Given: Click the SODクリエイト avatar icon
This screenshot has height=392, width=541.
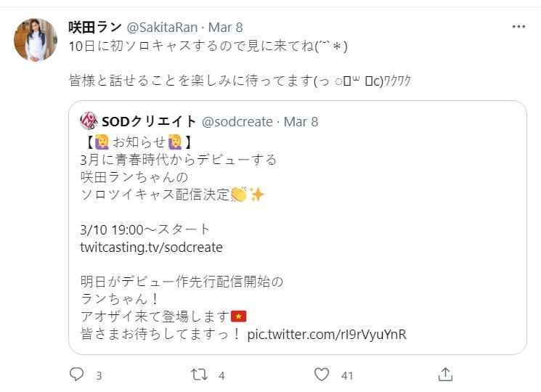Looking at the screenshot, I should click(x=89, y=121).
